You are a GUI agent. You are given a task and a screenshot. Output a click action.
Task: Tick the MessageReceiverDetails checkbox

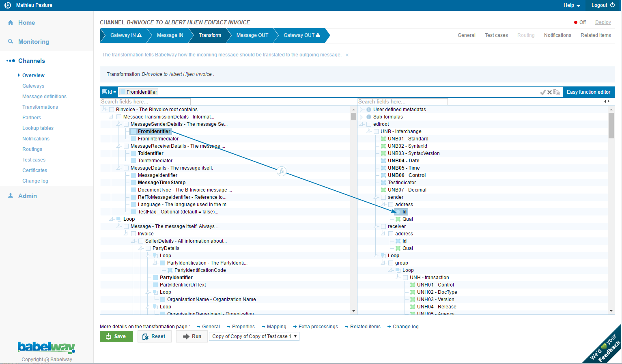pos(126,146)
